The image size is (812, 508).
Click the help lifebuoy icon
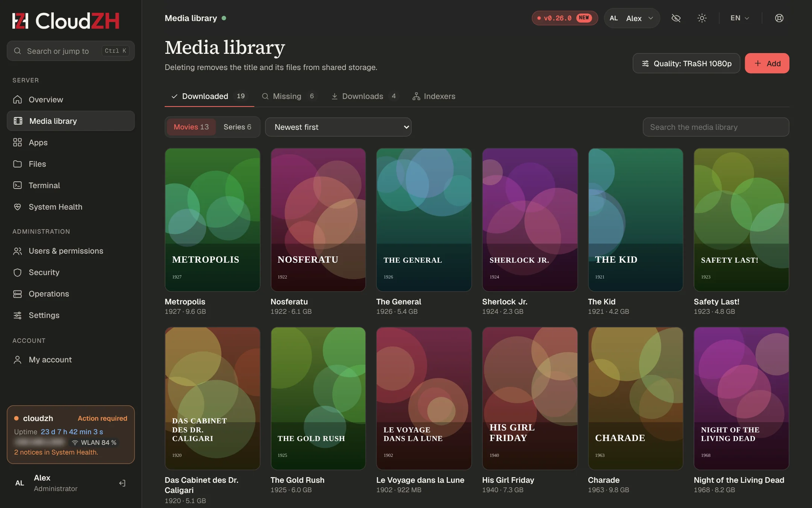click(x=779, y=18)
